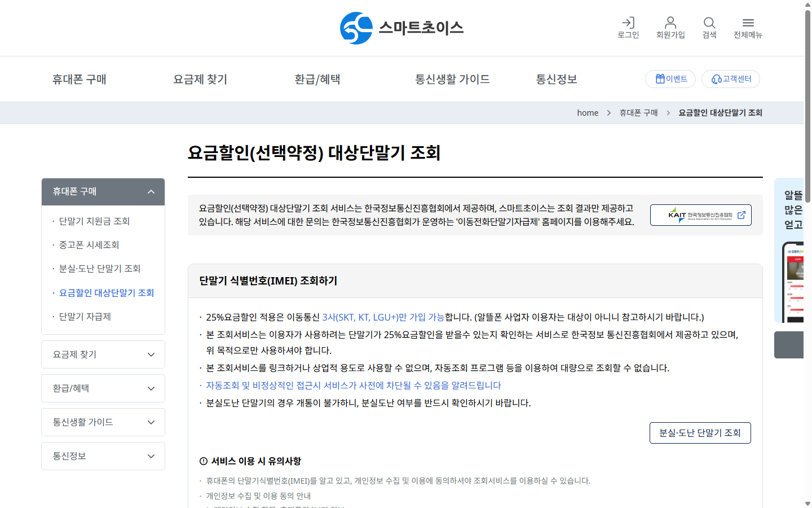Open the 전체메뉴 hamburger menu

point(748,28)
